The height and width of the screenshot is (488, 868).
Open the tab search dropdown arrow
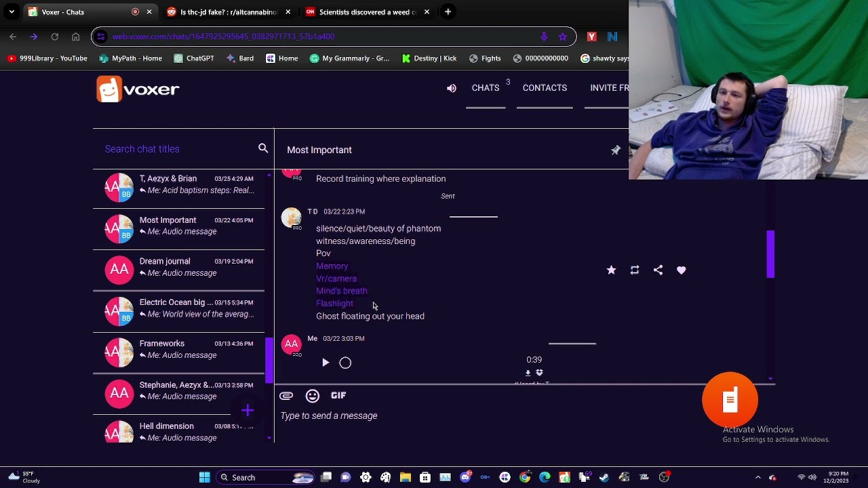(12, 12)
